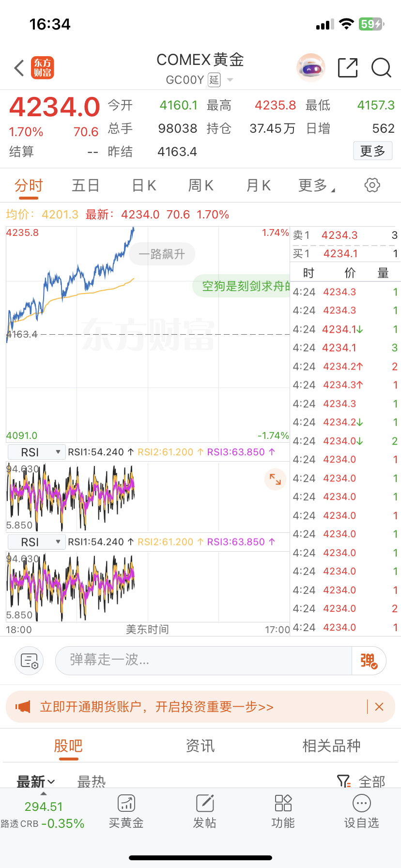Switch to the 月K tab
The height and width of the screenshot is (868, 401).
[258, 185]
